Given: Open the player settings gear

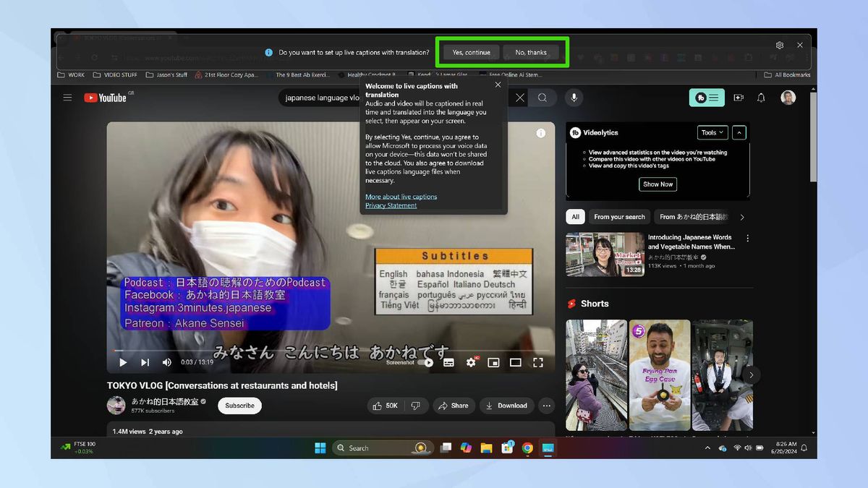Looking at the screenshot, I should coord(472,362).
